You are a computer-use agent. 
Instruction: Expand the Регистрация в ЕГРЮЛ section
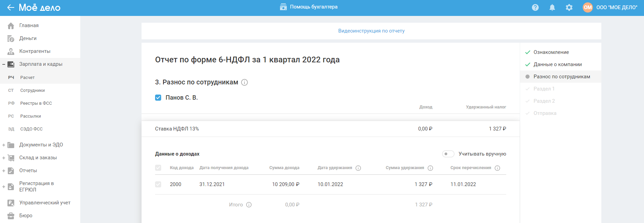point(3,187)
